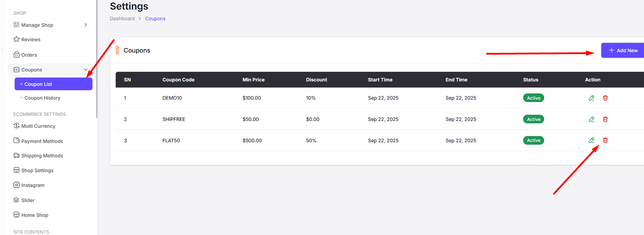Click the Reviews star icon in sidebar
Viewport: 644px width, 235px height.
click(17, 39)
